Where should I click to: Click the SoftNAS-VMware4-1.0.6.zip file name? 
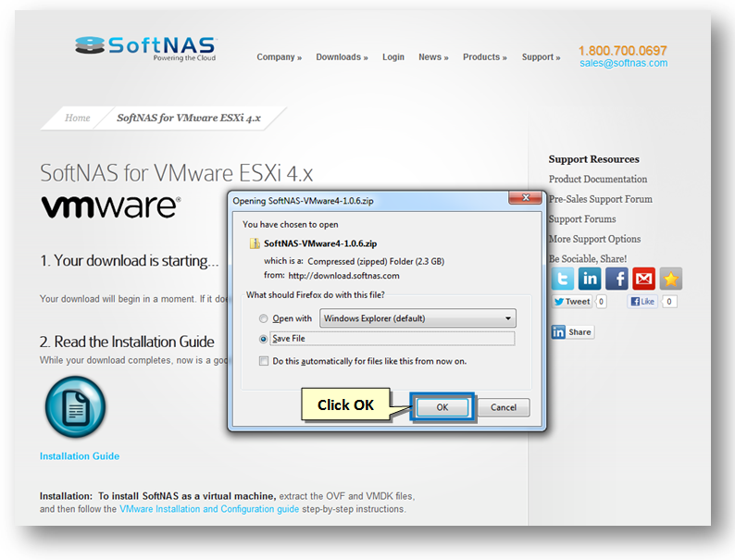point(320,243)
